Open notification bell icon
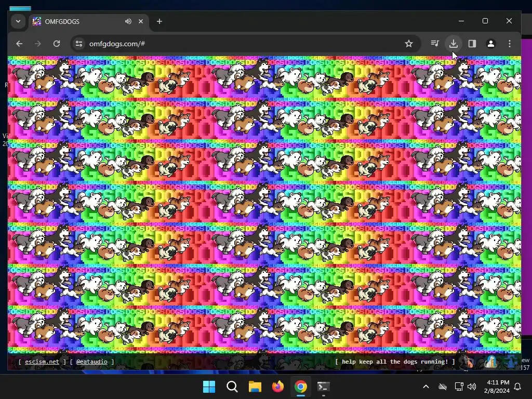The height and width of the screenshot is (399, 532). (x=518, y=387)
